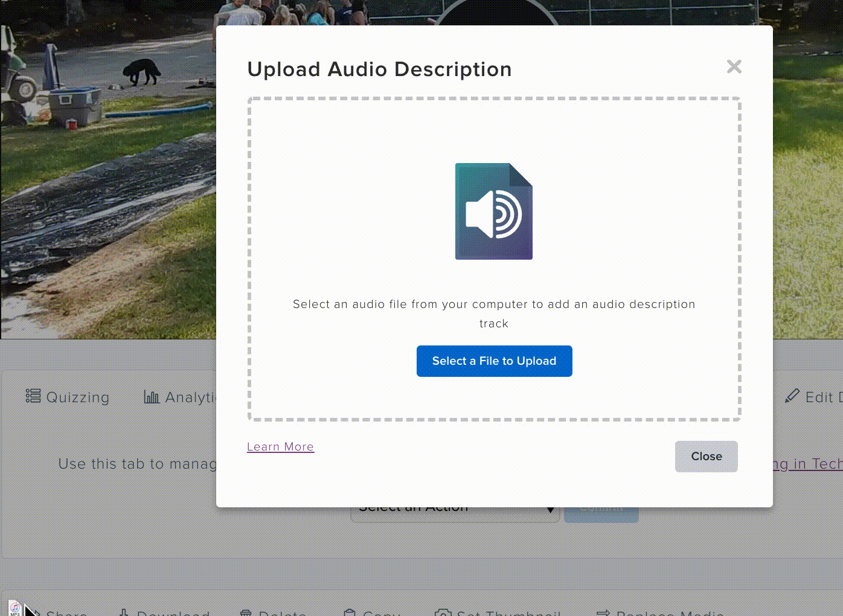The width and height of the screenshot is (843, 616).
Task: Switch to the Analytics tab
Action: pyautogui.click(x=180, y=397)
